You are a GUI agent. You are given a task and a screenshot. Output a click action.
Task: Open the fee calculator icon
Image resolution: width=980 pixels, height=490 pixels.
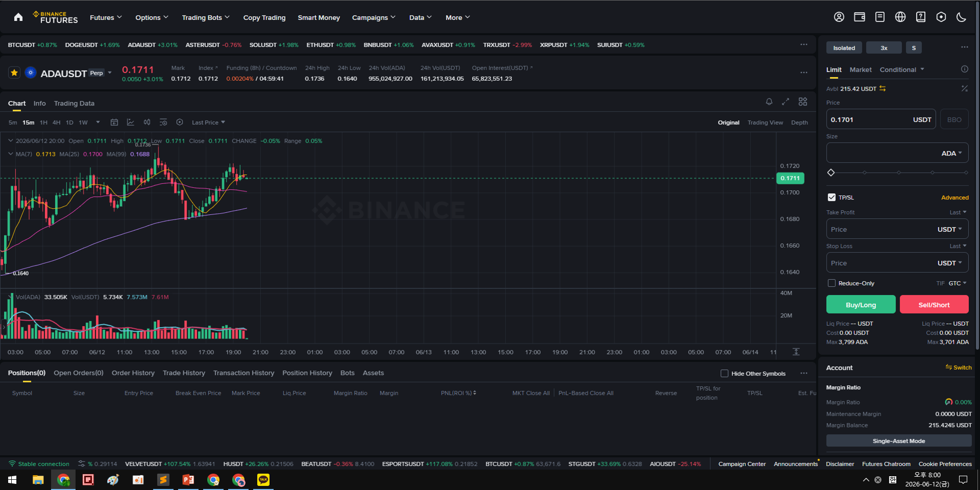[964, 88]
